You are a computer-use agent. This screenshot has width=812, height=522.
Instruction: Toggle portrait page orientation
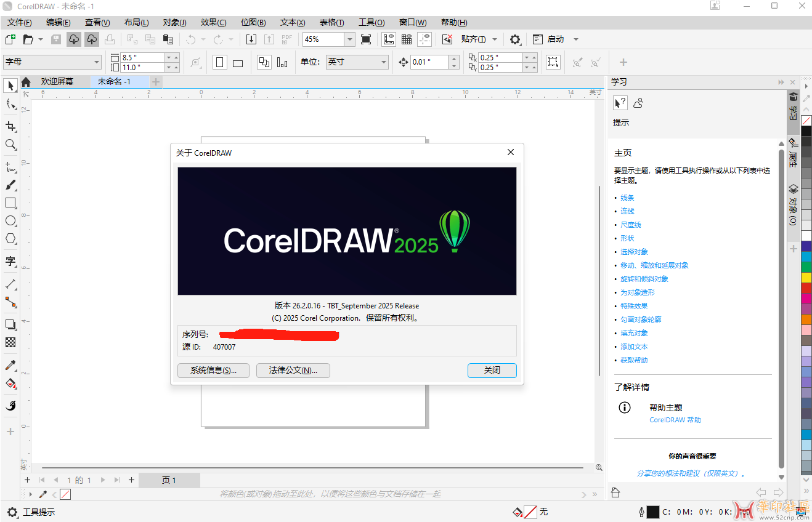point(221,62)
